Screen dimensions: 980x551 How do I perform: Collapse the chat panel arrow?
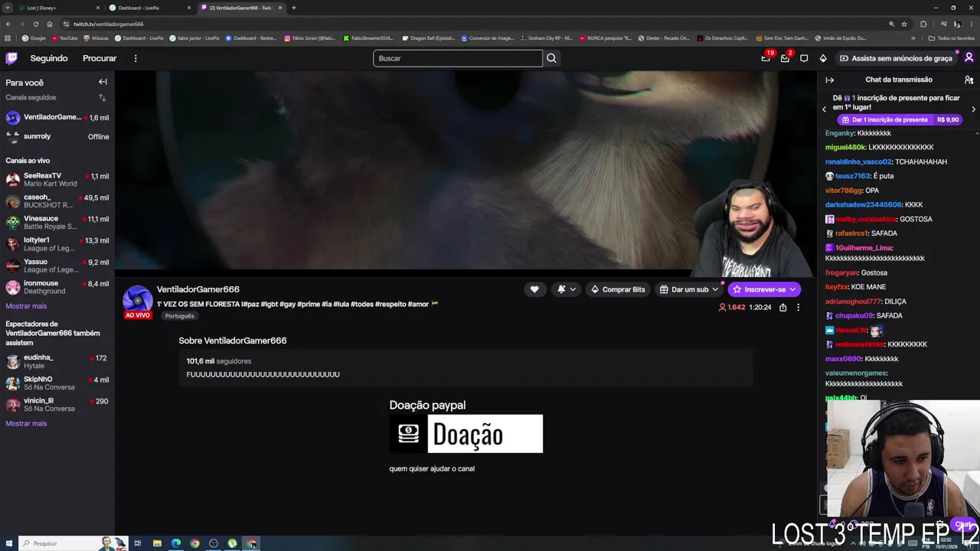pos(829,80)
